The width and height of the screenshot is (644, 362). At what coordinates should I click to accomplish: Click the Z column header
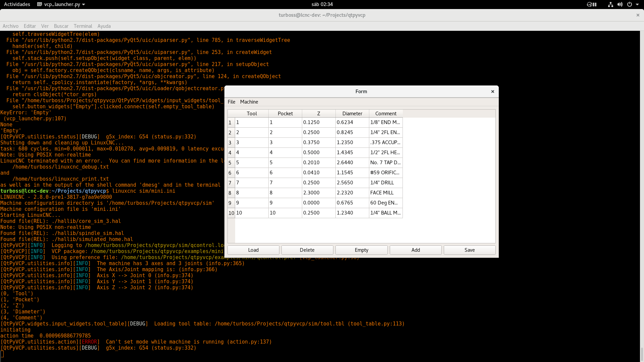tap(319, 114)
